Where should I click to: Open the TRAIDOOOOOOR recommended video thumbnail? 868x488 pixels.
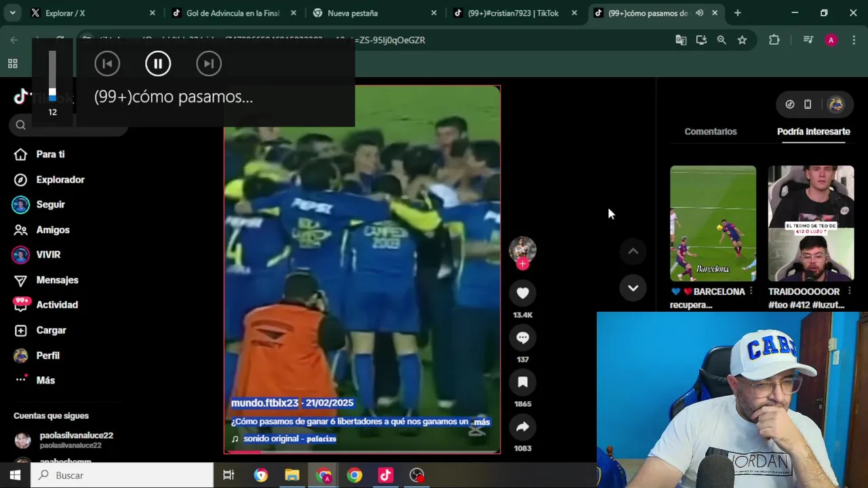[811, 223]
